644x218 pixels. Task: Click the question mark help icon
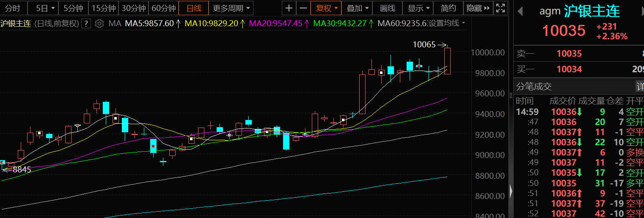point(86,23)
